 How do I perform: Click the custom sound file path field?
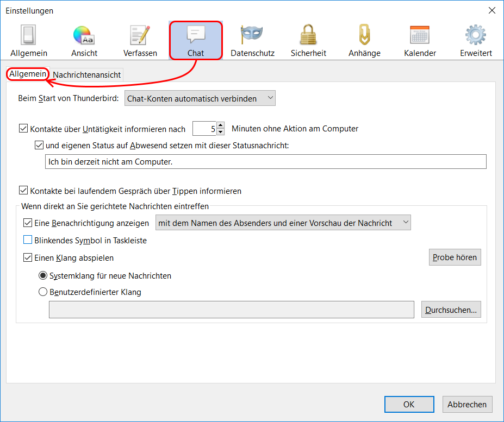tap(232, 310)
